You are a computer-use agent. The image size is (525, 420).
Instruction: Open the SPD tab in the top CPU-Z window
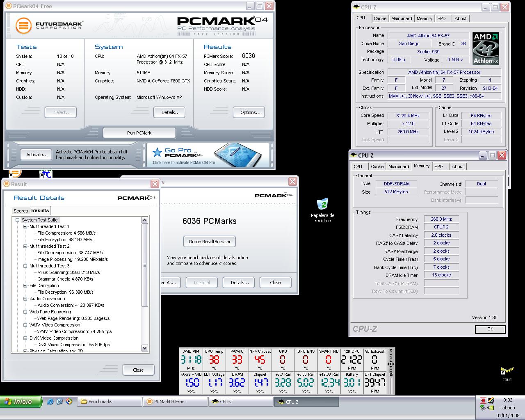click(441, 18)
